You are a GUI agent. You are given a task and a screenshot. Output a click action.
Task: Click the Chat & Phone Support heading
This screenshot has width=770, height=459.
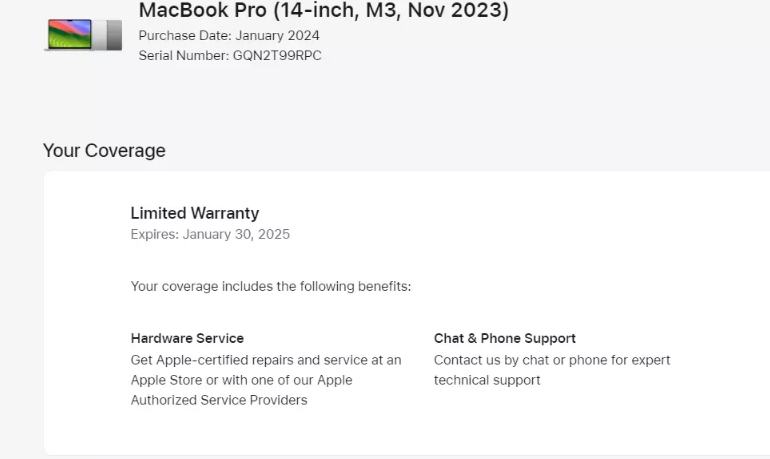(x=504, y=338)
